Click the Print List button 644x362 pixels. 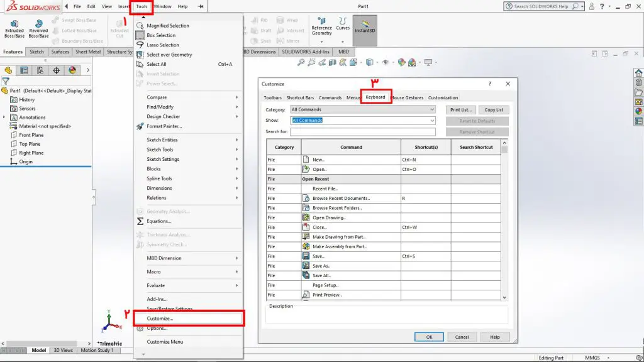[x=460, y=110]
